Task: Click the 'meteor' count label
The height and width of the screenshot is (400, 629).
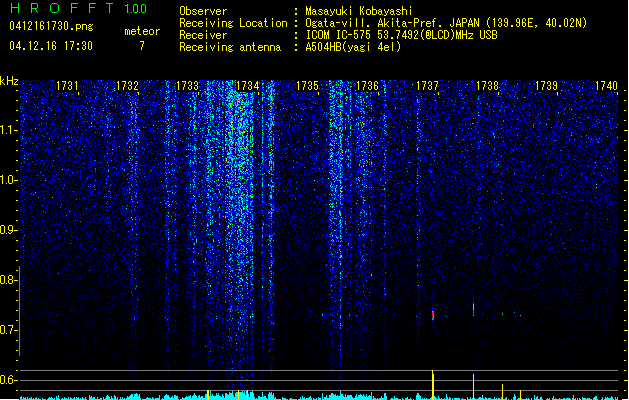Action: tap(142, 31)
